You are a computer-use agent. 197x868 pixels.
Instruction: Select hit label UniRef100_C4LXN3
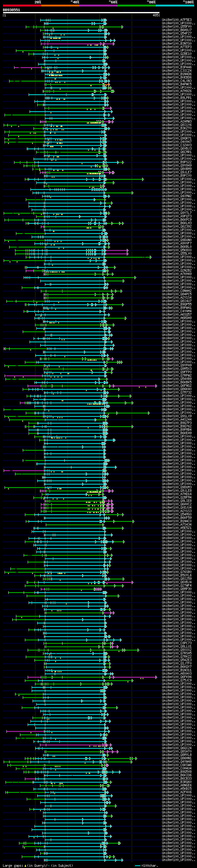click(177, 81)
